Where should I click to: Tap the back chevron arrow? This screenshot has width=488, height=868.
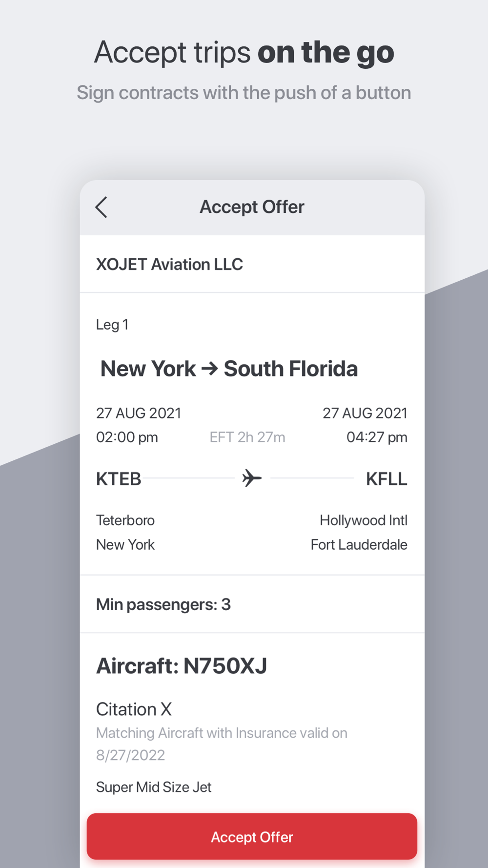coord(102,207)
